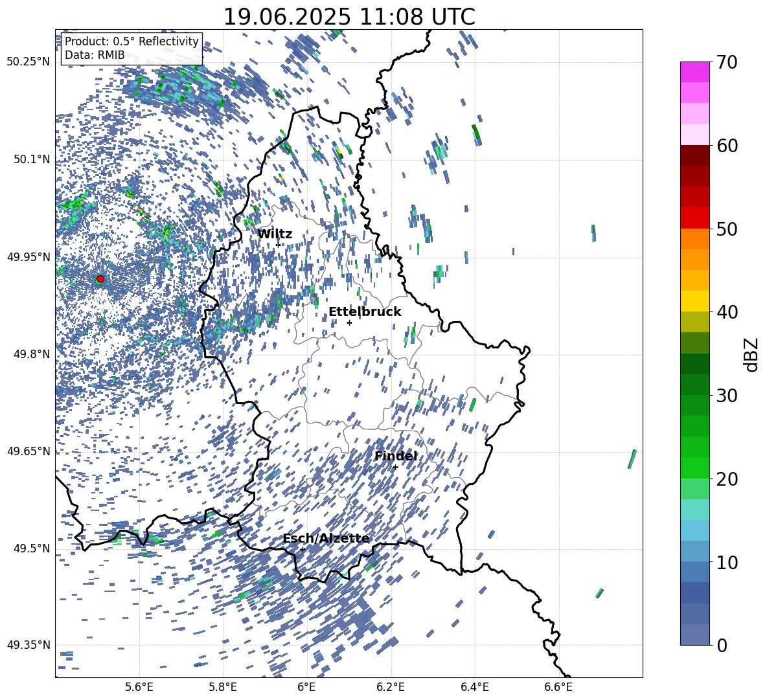
Task: Pick the orange swatch just below 50
Action: click(694, 238)
